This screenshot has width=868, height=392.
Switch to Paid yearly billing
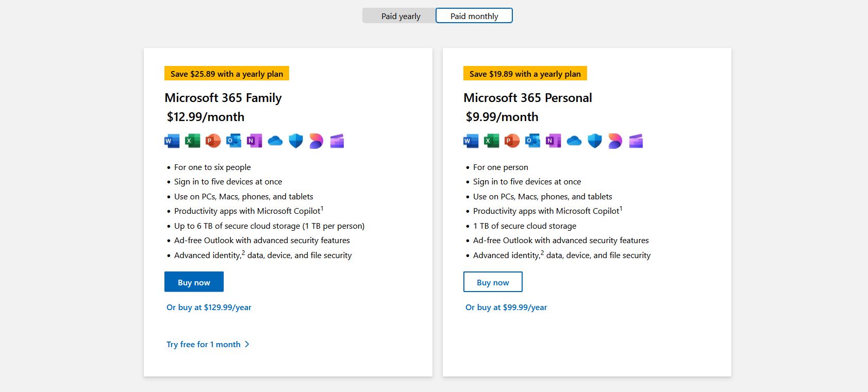(400, 16)
